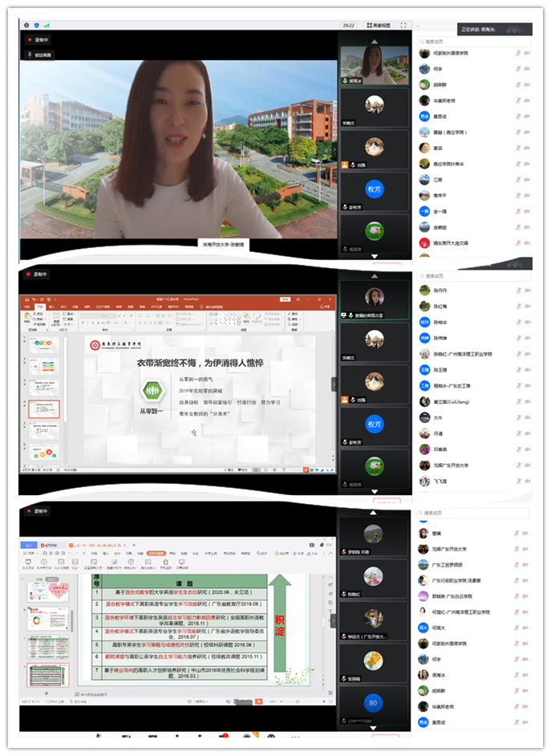Click the microphone icon for 大华

[518, 417]
